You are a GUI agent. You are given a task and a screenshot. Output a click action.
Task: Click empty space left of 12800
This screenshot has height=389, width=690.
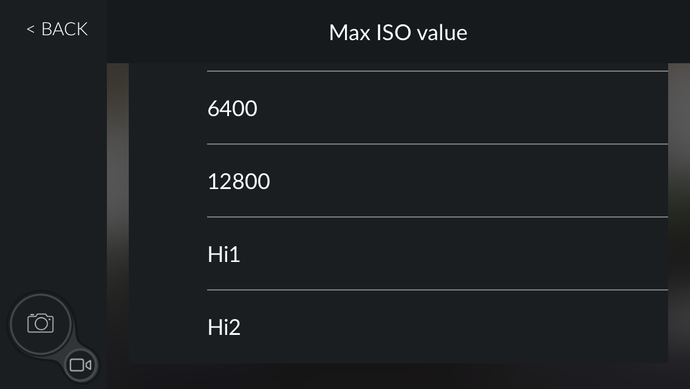pos(168,181)
